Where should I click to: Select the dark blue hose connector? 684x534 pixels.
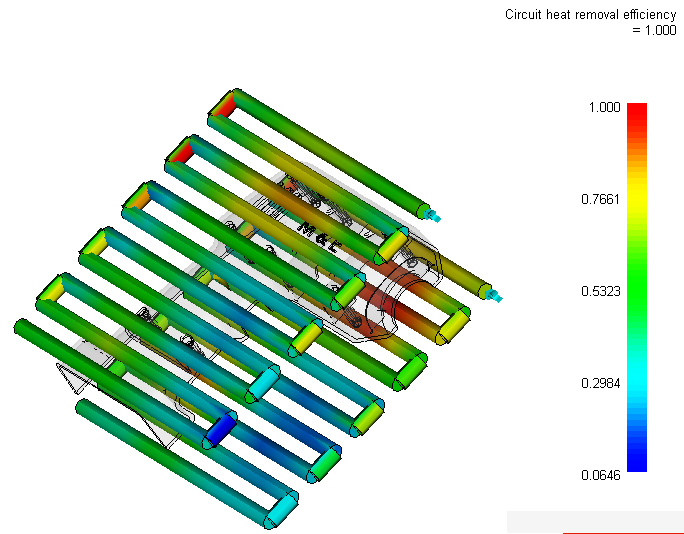(219, 429)
